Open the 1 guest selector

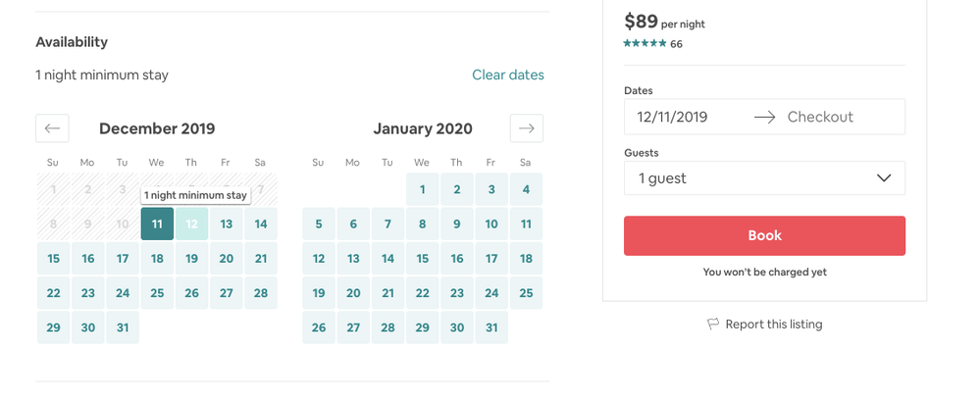(x=763, y=178)
